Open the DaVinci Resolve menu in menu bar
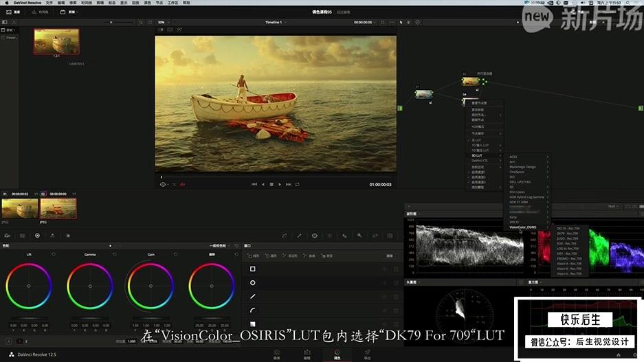 point(27,3)
